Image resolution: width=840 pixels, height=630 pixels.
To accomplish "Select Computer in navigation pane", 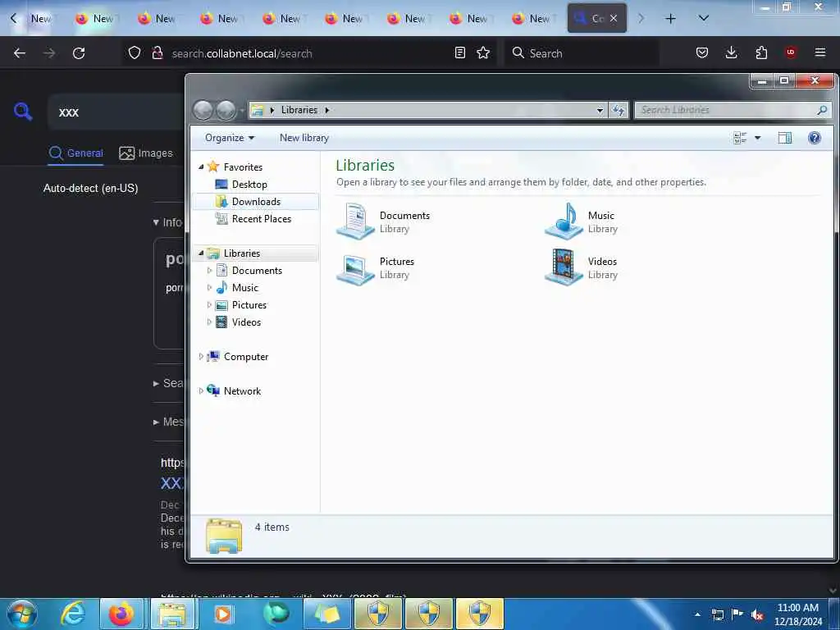I will (x=246, y=356).
